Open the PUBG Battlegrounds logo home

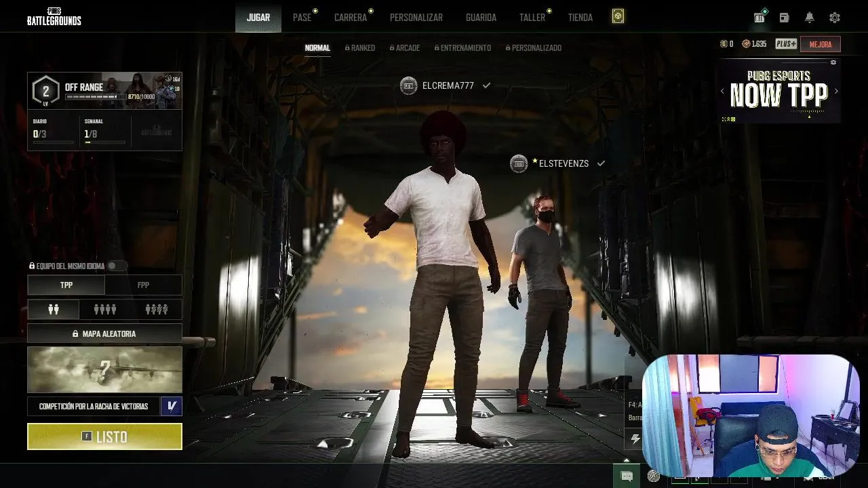[54, 17]
